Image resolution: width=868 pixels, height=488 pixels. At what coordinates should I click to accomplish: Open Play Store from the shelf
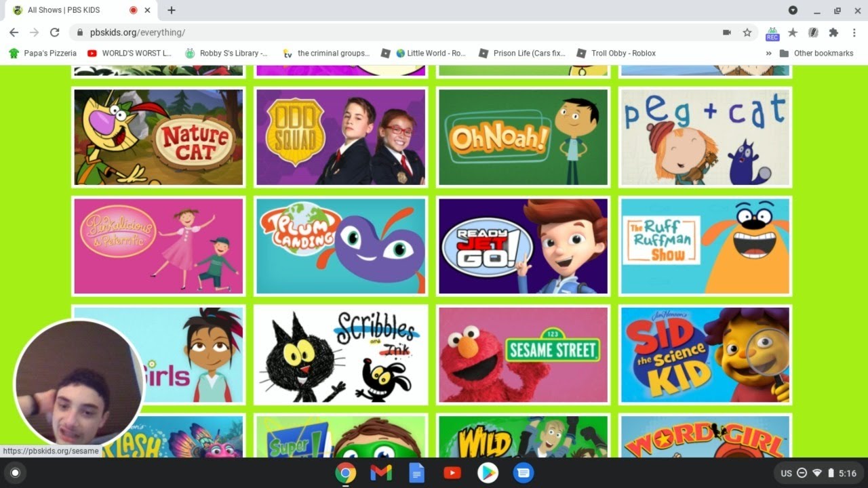pyautogui.click(x=488, y=473)
